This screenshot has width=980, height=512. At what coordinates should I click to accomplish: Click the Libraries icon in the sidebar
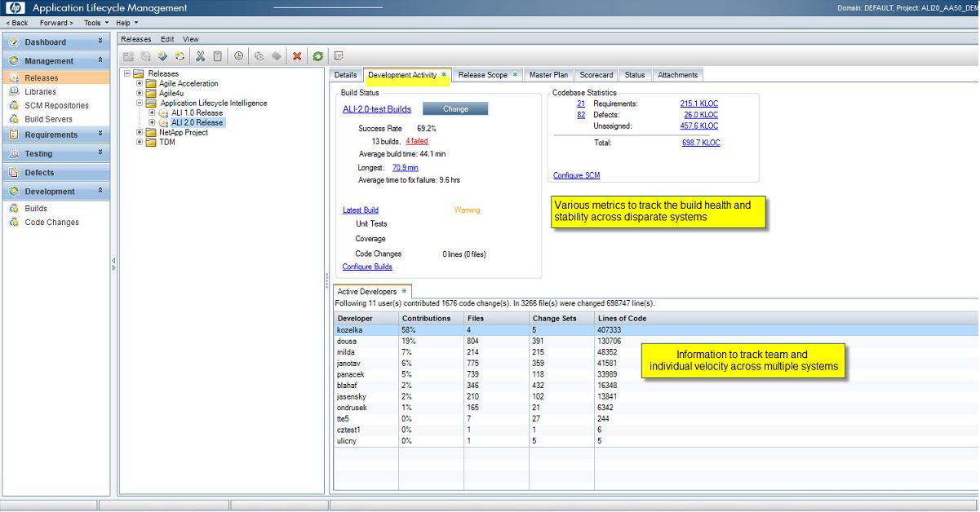point(14,92)
